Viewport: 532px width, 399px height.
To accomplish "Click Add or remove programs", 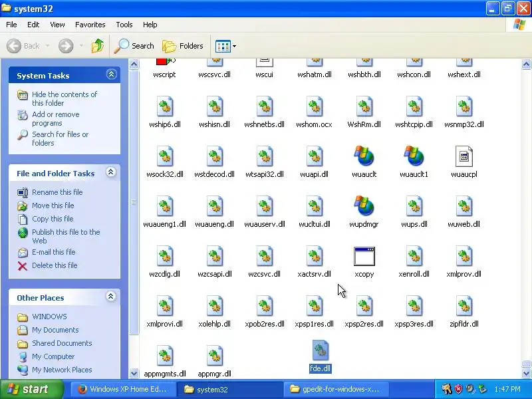I will (x=56, y=119).
